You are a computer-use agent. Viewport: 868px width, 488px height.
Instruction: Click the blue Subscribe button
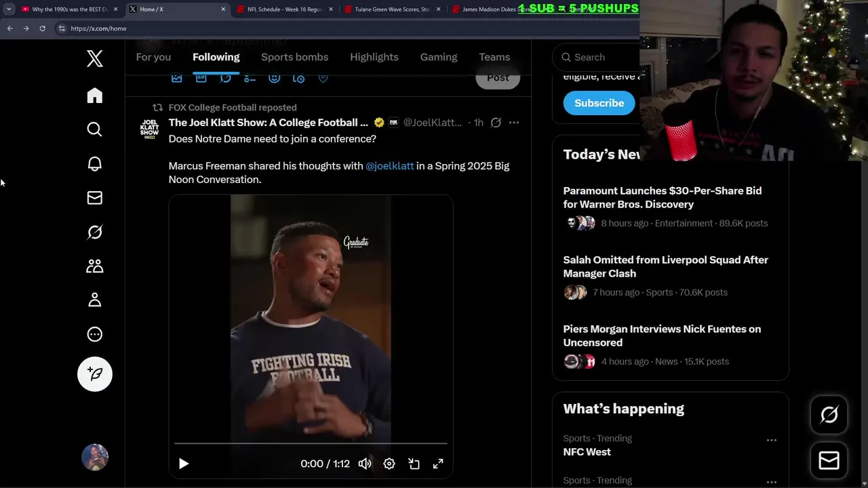(599, 103)
